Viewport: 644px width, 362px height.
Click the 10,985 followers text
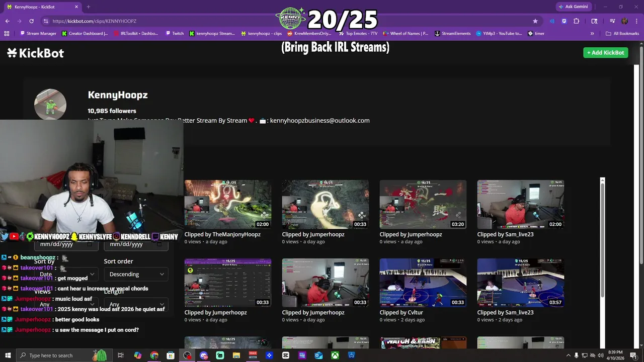pyautogui.click(x=112, y=111)
